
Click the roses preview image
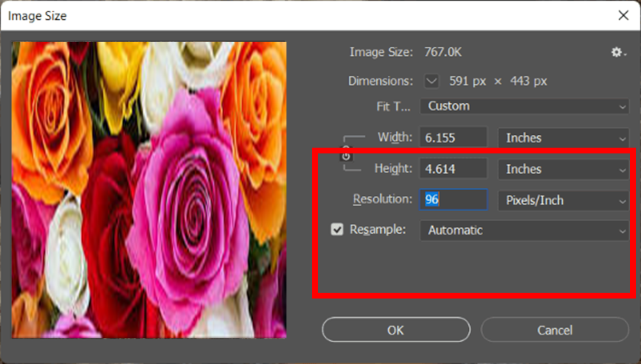(x=149, y=190)
